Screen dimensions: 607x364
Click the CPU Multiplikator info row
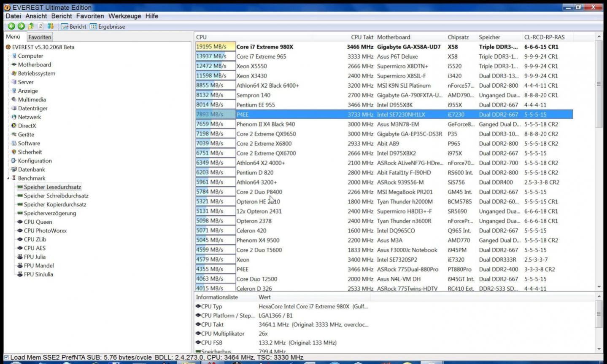tap(283, 334)
